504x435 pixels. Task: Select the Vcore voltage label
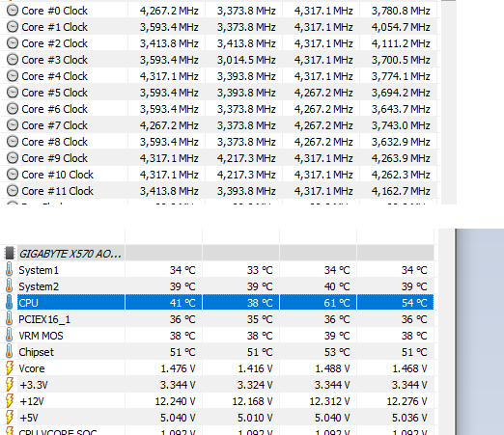tap(32, 368)
